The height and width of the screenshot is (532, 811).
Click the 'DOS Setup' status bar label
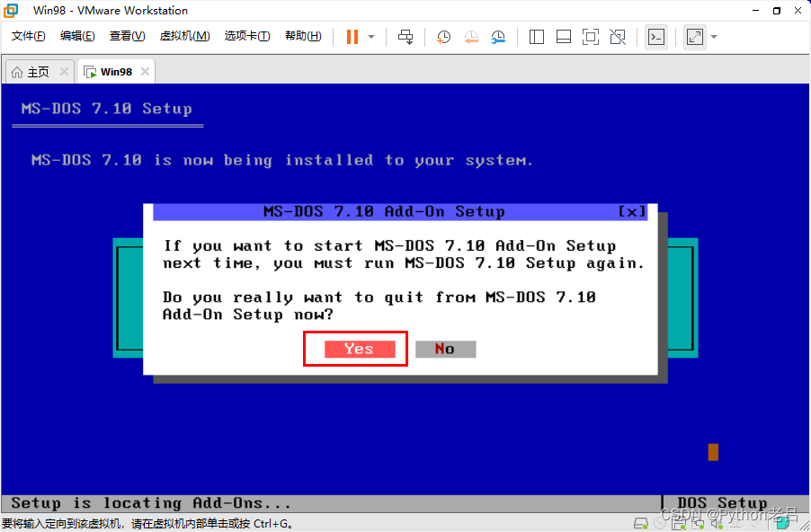click(722, 503)
